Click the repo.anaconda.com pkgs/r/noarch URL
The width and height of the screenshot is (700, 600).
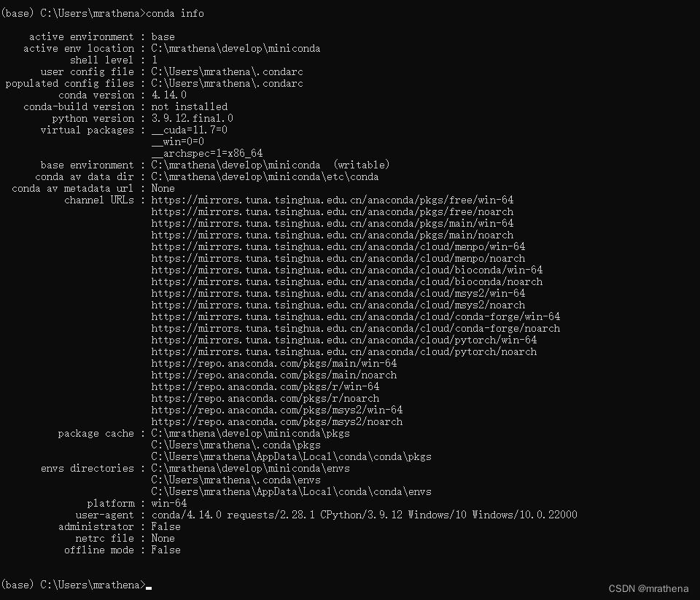click(x=265, y=398)
